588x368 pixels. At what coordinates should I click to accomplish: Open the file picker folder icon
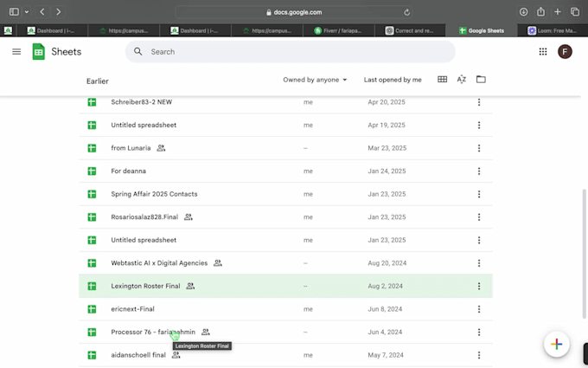(481, 80)
